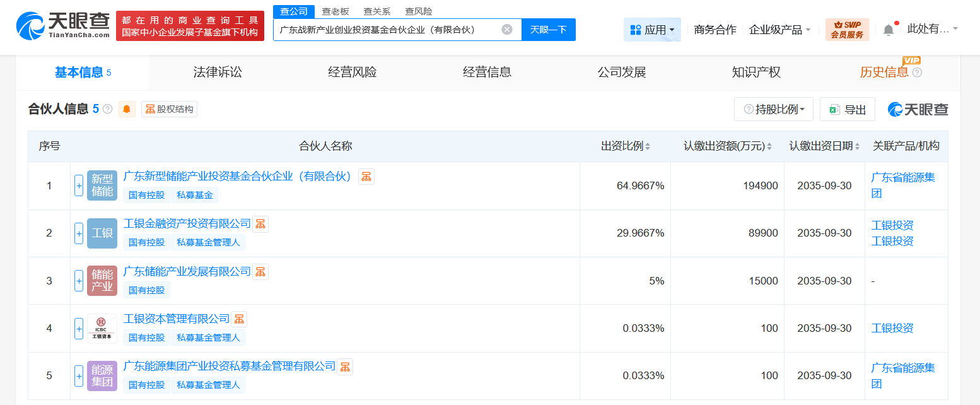Open the 持股比例 dropdown
Screen dimensions: 980x405
773,109
